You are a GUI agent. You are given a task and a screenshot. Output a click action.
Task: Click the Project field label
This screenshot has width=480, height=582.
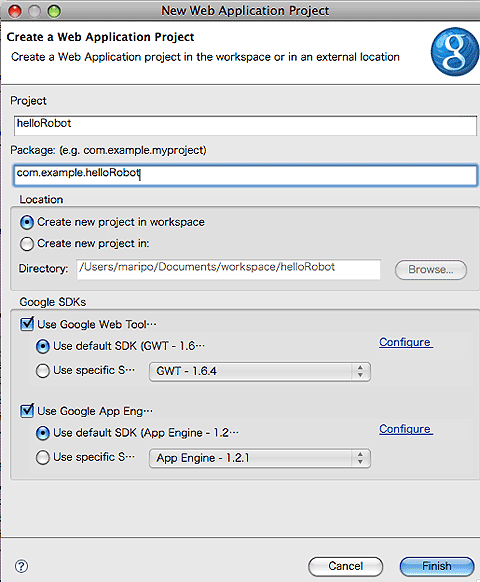[x=28, y=101]
